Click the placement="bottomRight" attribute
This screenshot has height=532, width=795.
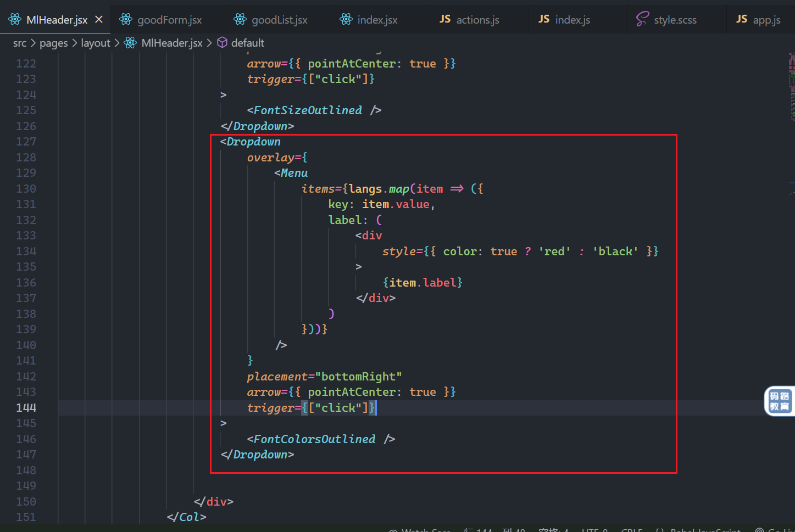[324, 377]
